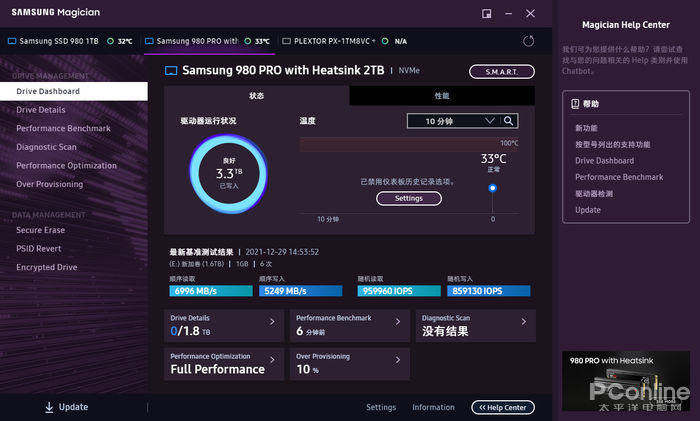Screen dimensions: 700x421
Task: Click the 2021-12-29 14:53:52 benchmark timestamp
Action: point(282,252)
